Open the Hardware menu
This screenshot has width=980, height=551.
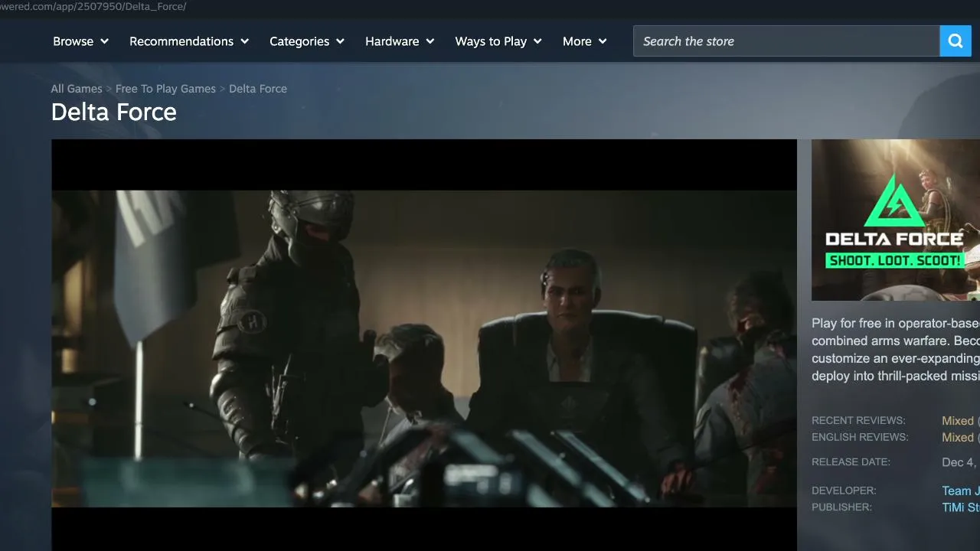pos(400,41)
